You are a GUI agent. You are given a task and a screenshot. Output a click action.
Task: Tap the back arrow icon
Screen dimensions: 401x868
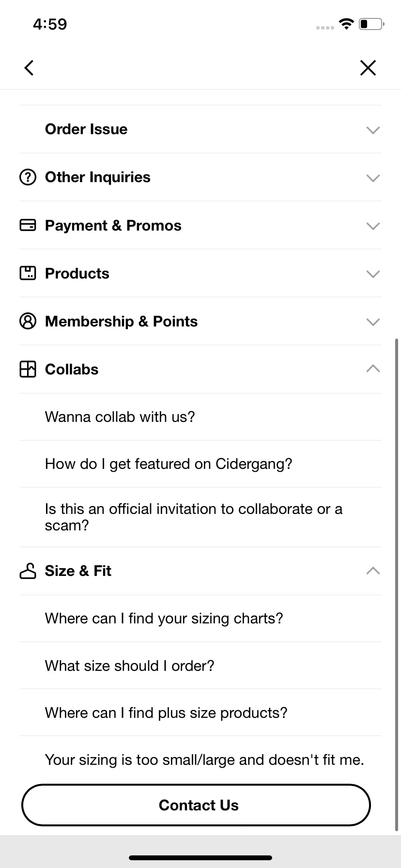click(29, 68)
